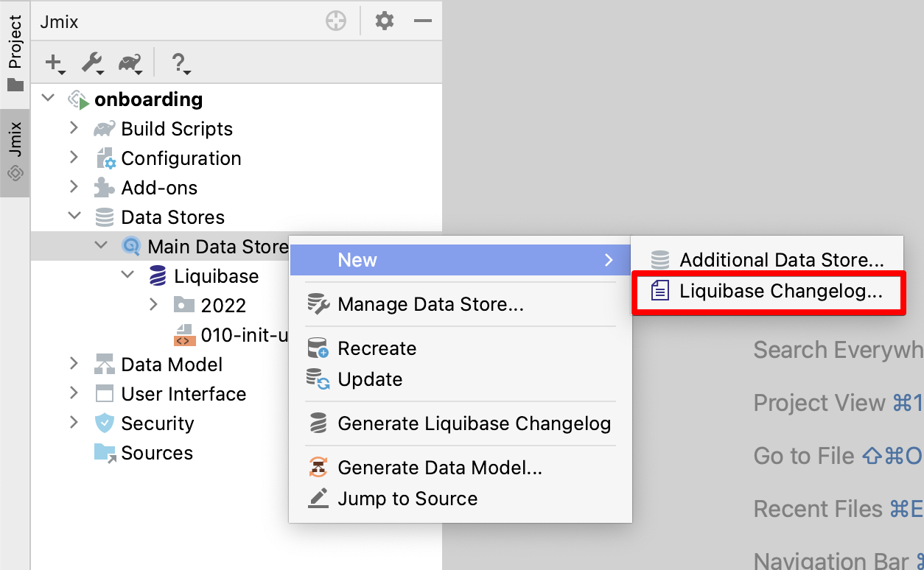Click the Sources folder icon
The width and height of the screenshot is (924, 570).
coord(105,453)
